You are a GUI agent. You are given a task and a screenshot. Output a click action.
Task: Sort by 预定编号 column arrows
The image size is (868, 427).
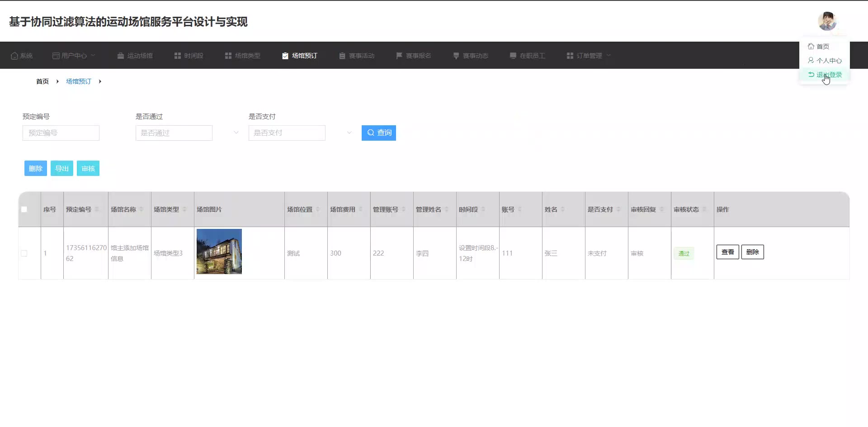click(97, 209)
